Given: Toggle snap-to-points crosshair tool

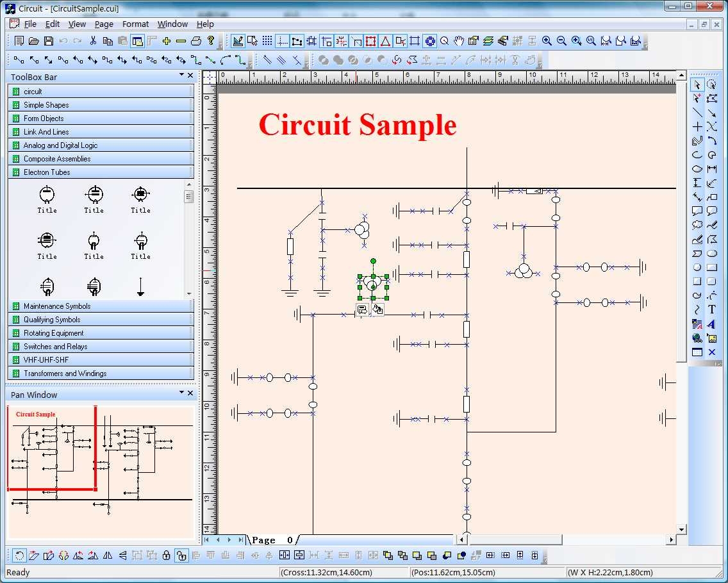Looking at the screenshot, I should click(x=281, y=40).
